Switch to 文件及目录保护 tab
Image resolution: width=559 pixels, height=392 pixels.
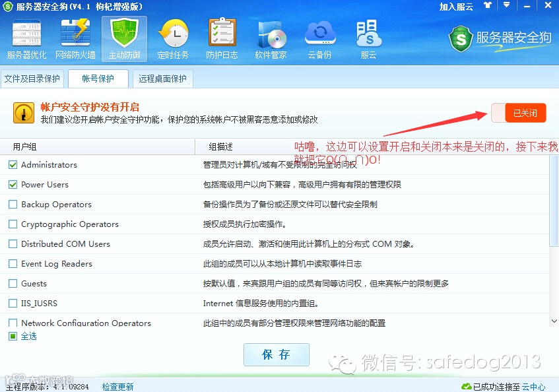tap(32, 79)
